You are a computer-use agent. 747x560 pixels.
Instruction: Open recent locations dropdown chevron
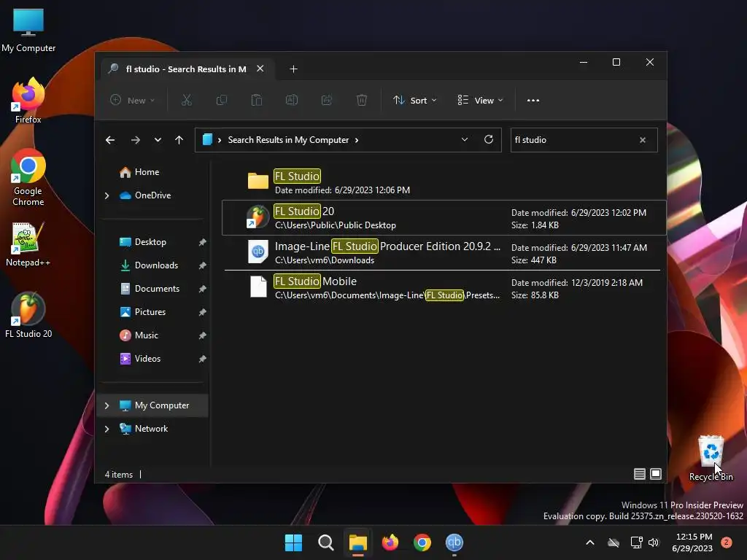point(158,140)
